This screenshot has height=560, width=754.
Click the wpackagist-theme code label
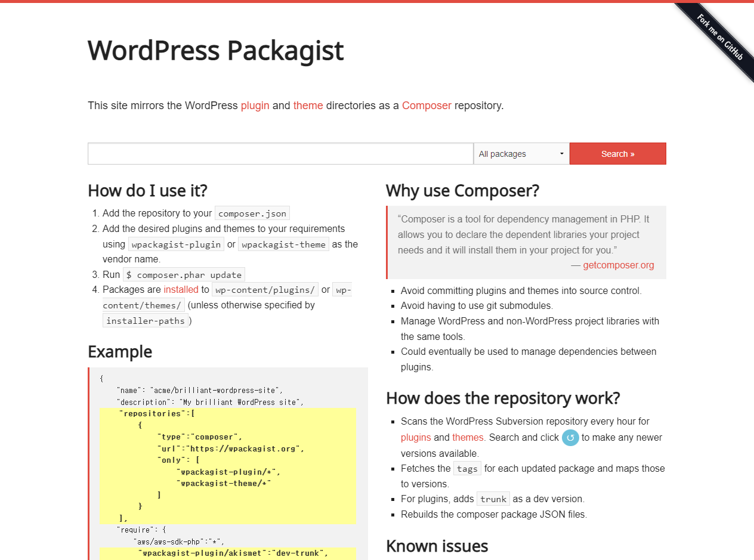click(283, 245)
